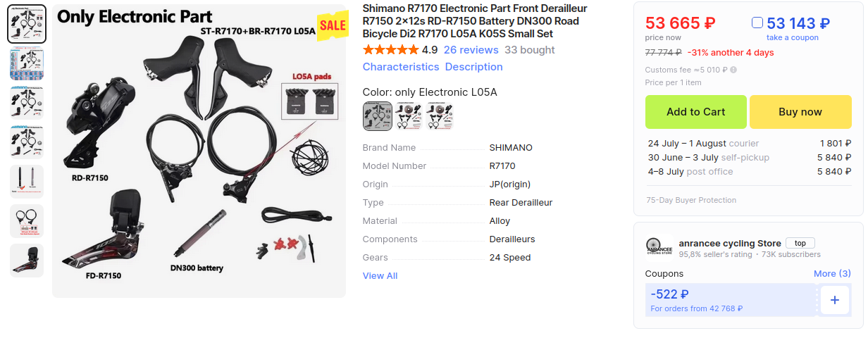Expand specs with View All
This screenshot has height=338, width=868.
[380, 275]
